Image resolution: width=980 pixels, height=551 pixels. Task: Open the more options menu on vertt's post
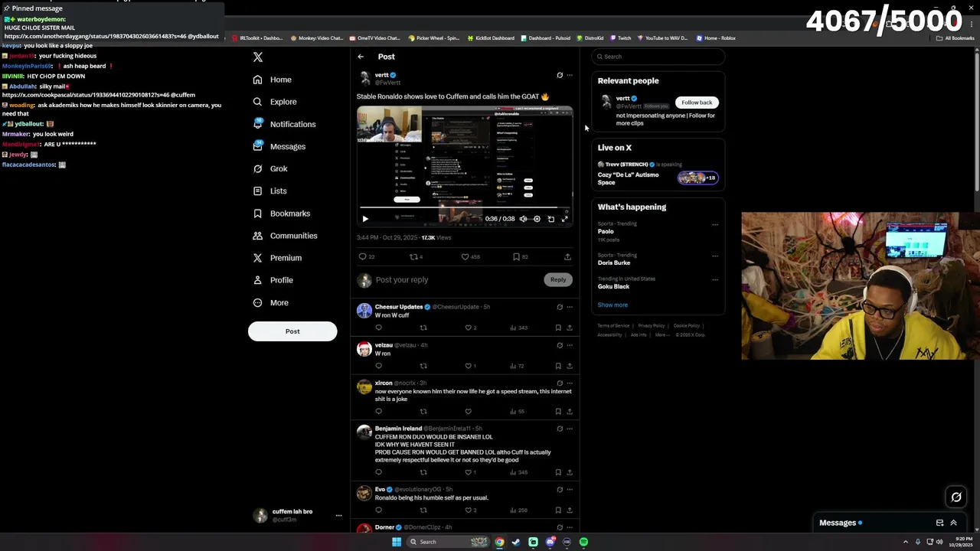pyautogui.click(x=570, y=75)
